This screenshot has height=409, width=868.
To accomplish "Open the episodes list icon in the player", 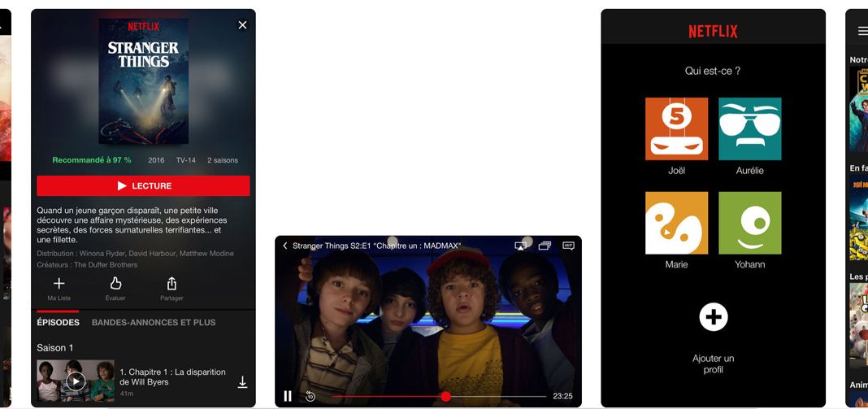I will tap(545, 246).
